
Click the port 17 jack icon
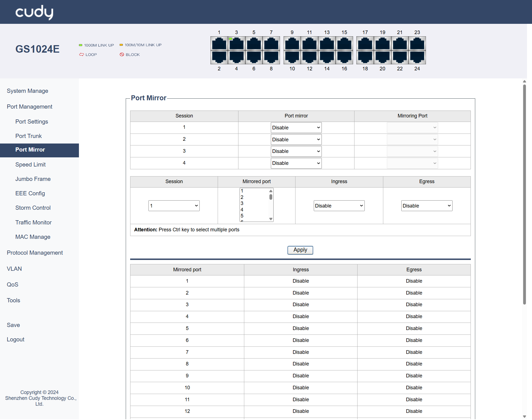point(365,44)
